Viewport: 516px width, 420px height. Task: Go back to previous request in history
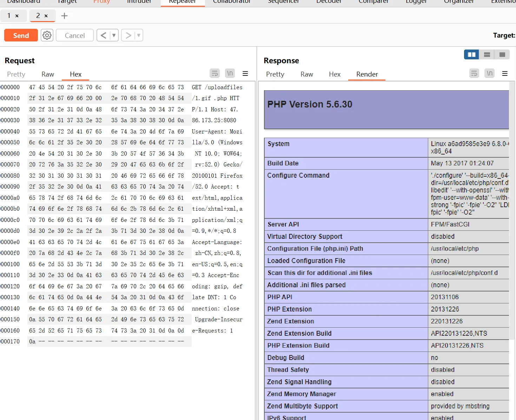coord(103,35)
